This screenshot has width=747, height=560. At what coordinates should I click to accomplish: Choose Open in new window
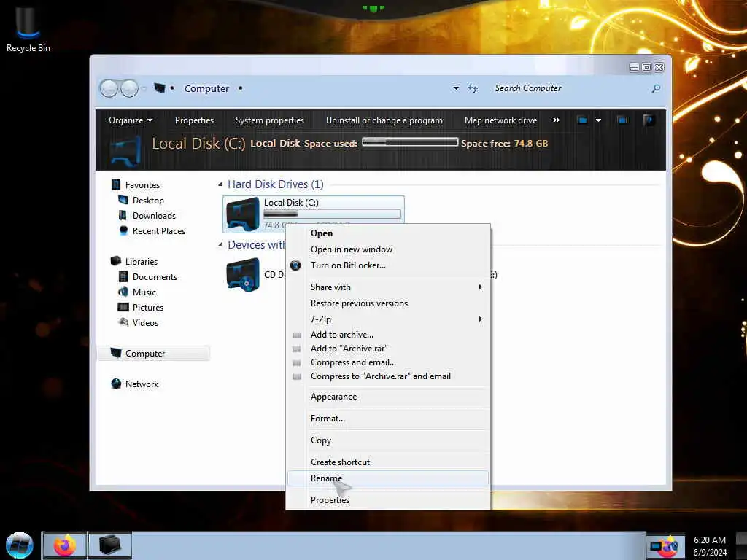tap(388, 249)
